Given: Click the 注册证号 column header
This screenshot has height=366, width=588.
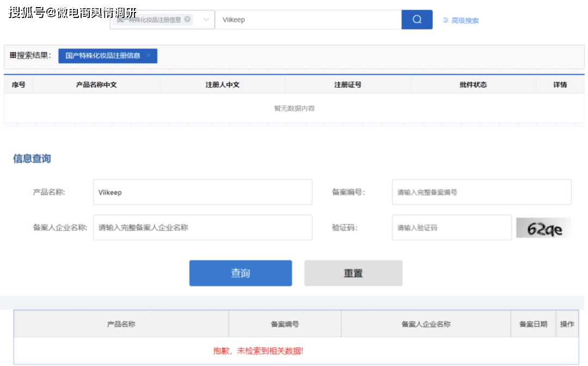Looking at the screenshot, I should pyautogui.click(x=347, y=85).
